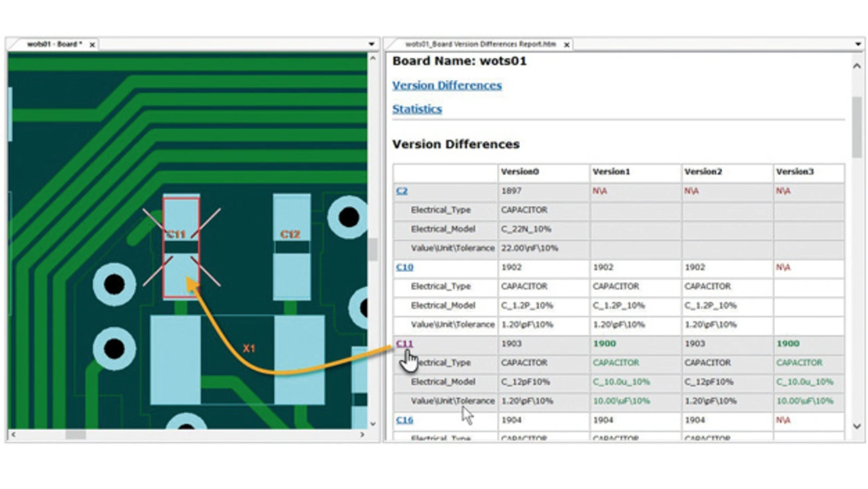The height and width of the screenshot is (489, 868).
Task: Click the C2 component link
Action: click(x=402, y=191)
